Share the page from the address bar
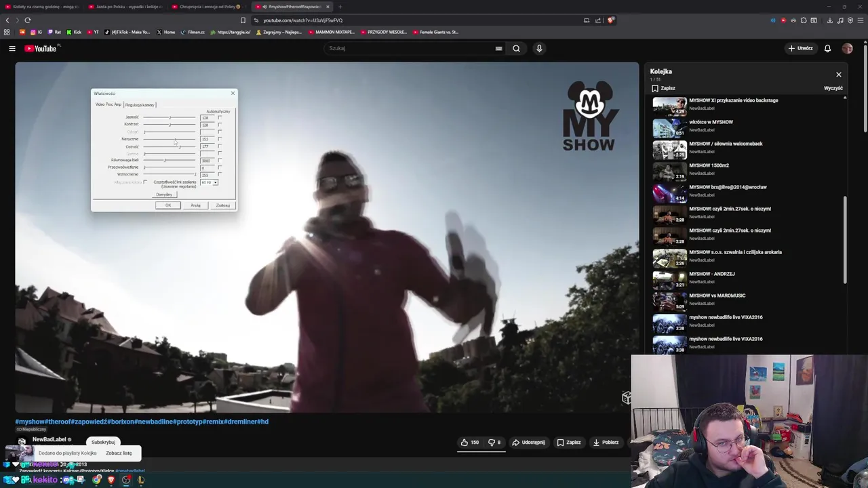This screenshot has height=488, width=868. point(598,20)
